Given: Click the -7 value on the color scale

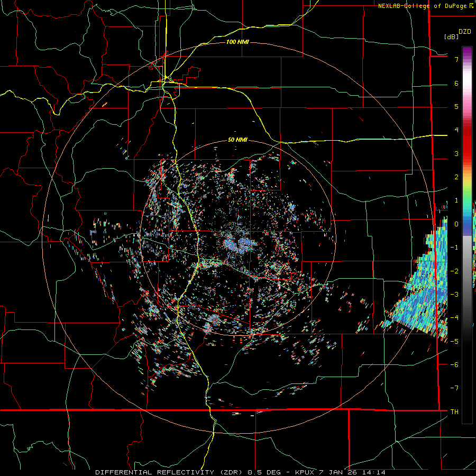Looking at the screenshot, I should click(x=454, y=388).
